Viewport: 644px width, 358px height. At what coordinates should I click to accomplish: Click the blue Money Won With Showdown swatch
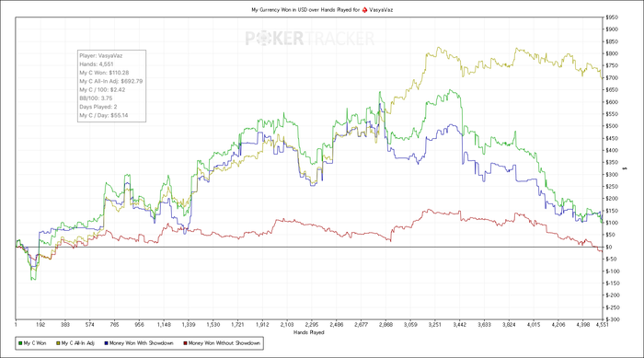pos(107,343)
